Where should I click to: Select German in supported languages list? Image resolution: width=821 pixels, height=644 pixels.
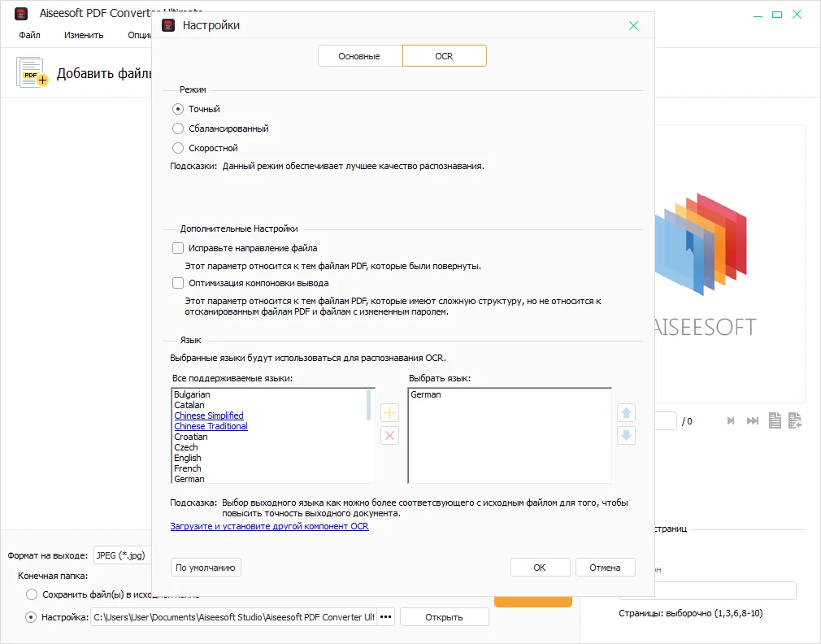tap(189, 479)
